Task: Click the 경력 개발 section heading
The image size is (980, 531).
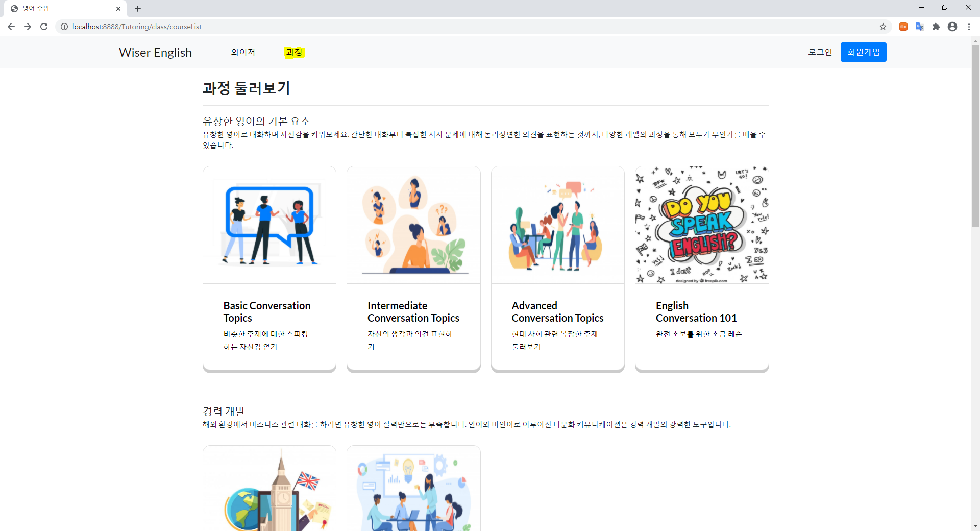Action: click(224, 411)
